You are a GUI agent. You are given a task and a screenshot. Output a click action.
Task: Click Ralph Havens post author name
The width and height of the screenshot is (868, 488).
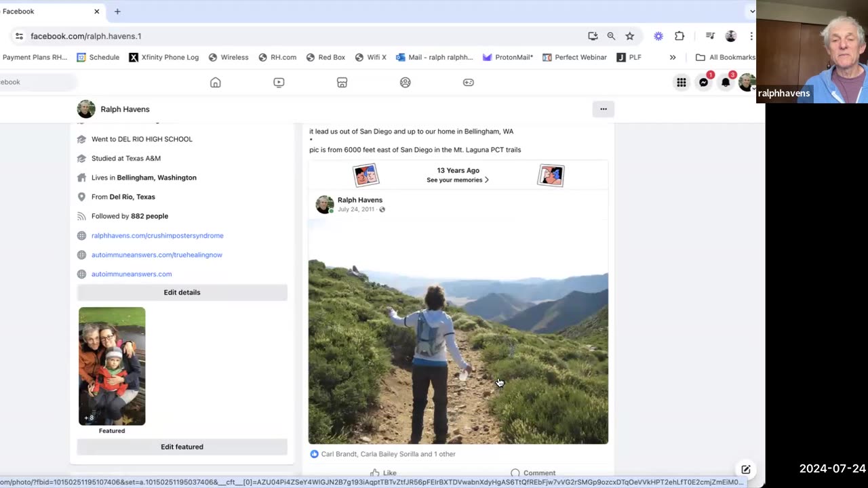click(360, 200)
